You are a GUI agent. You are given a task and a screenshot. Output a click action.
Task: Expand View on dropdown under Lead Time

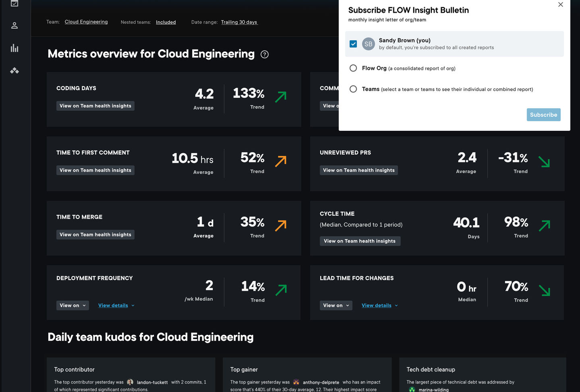[336, 305]
